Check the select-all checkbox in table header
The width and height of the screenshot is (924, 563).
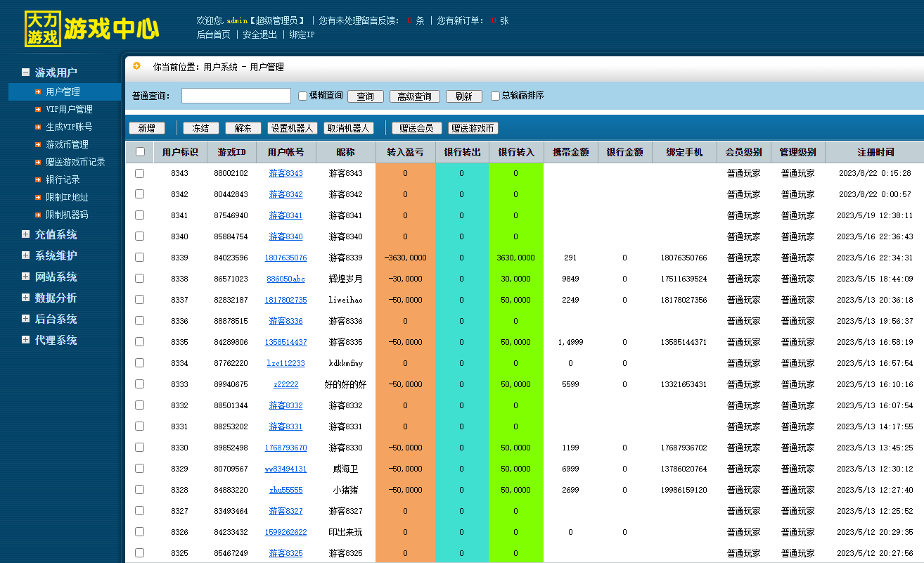(140, 152)
